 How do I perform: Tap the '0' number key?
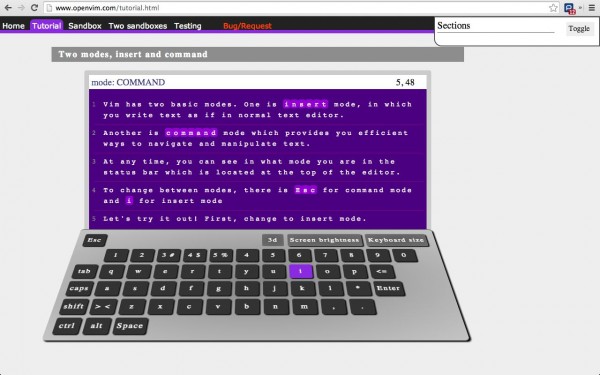coord(404,255)
